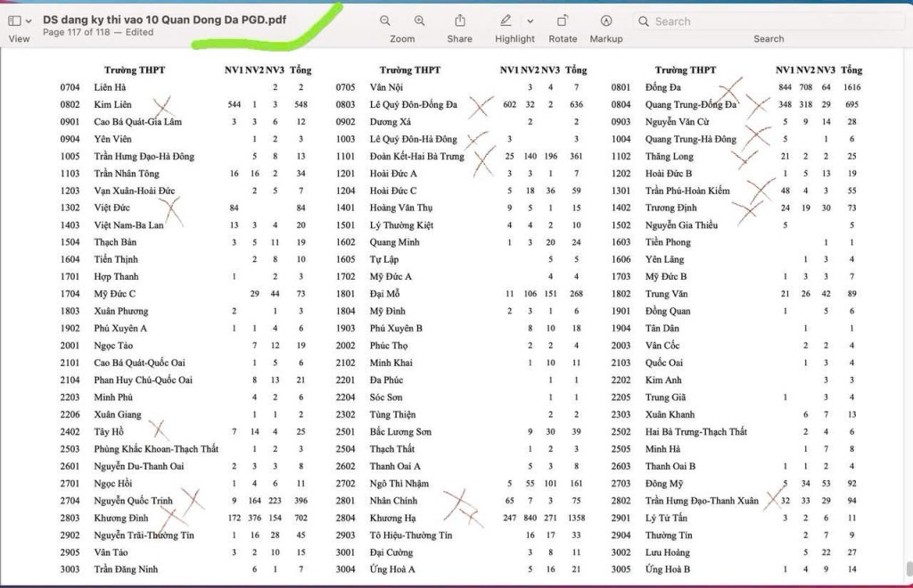Select 'Lê Quý Đôn-Hà Đông' school name
913x588 pixels.
(414, 139)
